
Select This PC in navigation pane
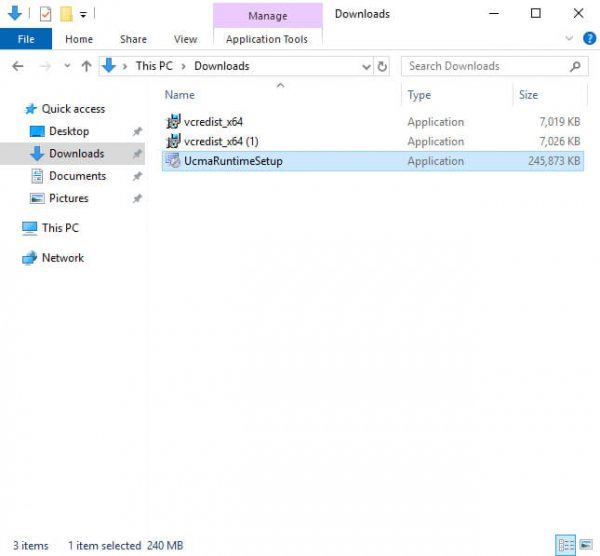(x=60, y=228)
